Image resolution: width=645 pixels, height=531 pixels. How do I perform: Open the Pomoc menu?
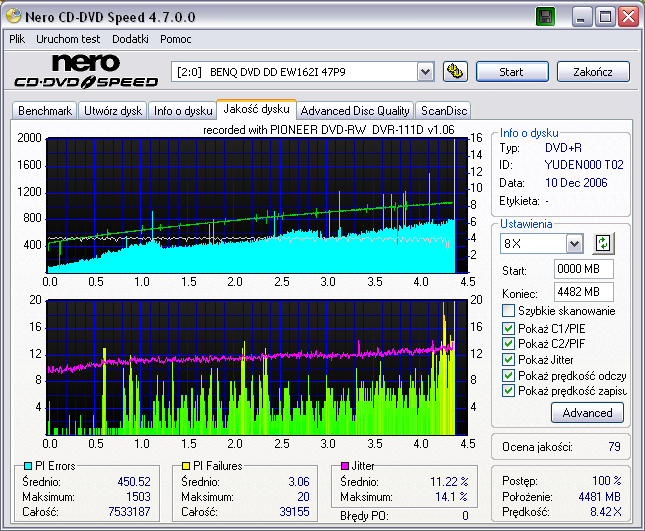(x=176, y=39)
